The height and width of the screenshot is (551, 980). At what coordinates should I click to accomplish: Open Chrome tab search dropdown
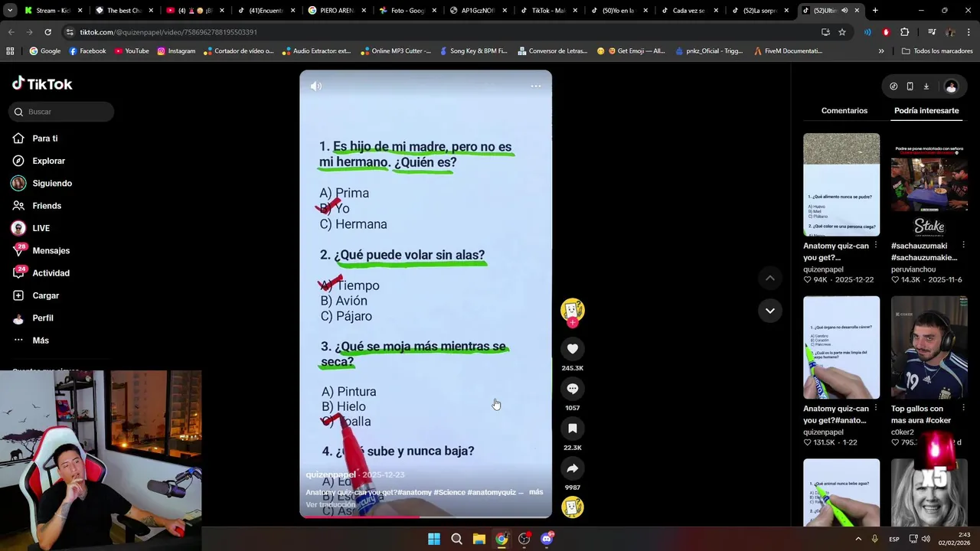point(10,11)
